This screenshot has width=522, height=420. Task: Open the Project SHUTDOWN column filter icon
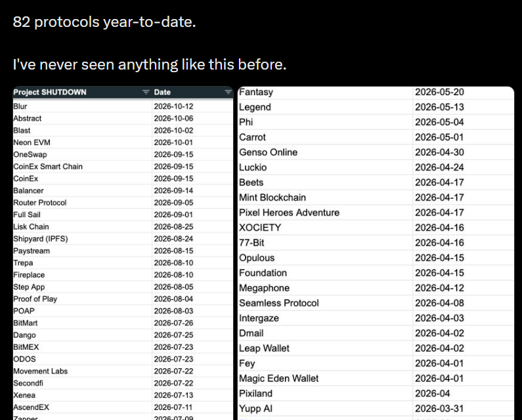click(x=146, y=92)
